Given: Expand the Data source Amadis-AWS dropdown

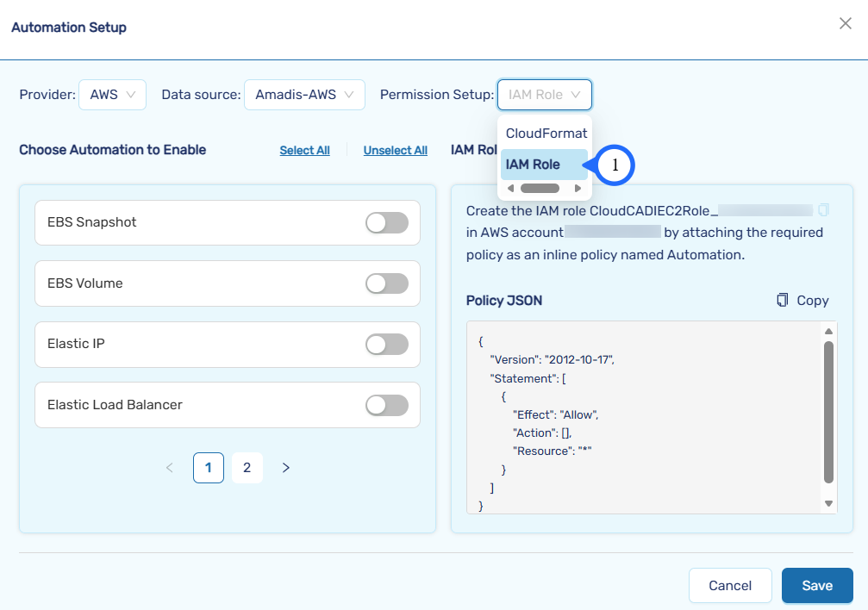Looking at the screenshot, I should 304,95.
